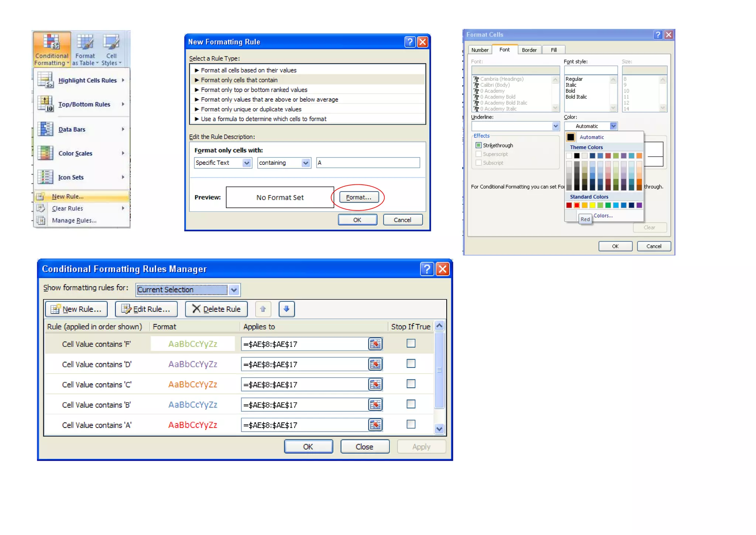Click the Rules Manager scrollbar down arrow

439,429
